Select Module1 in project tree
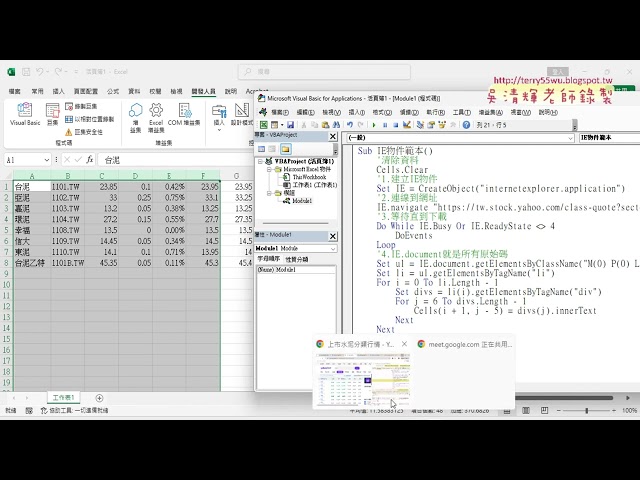Screen dimensions: 640x480 pos(302,201)
